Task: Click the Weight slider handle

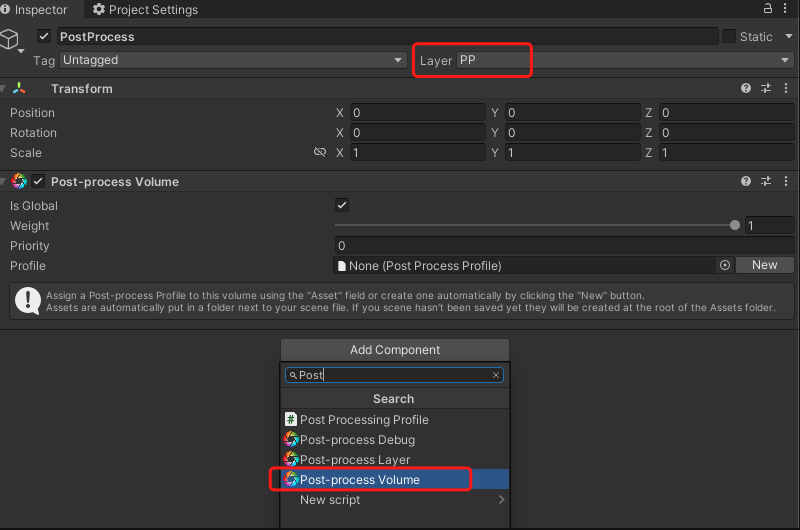Action: point(736,226)
